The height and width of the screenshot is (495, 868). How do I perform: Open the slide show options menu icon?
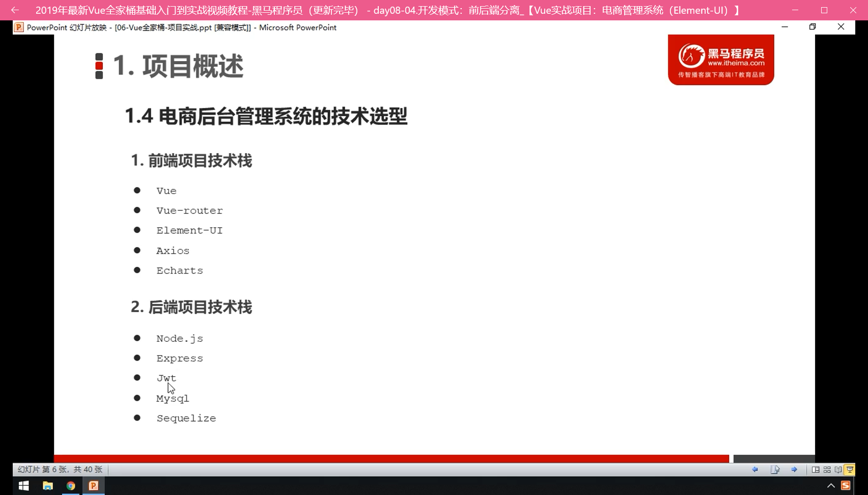[775, 470]
